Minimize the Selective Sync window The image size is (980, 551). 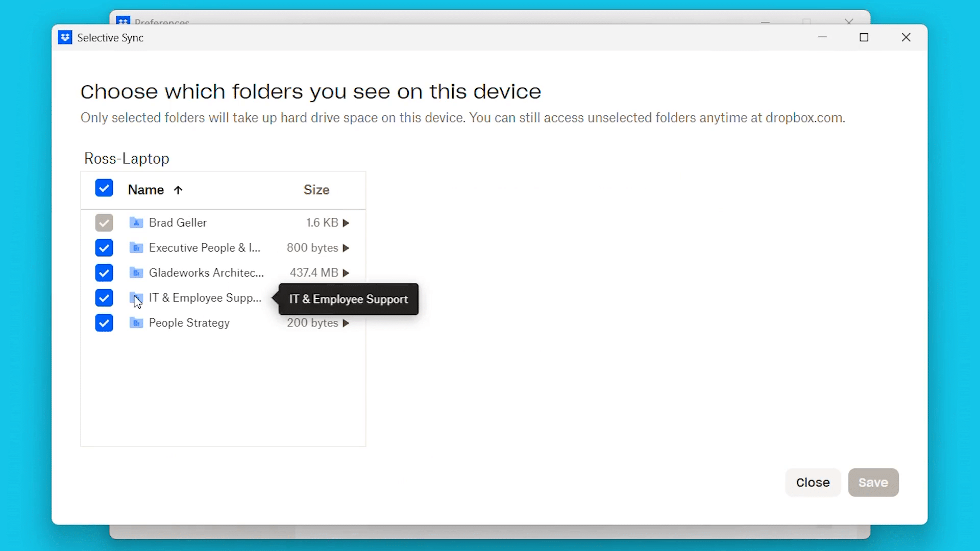click(822, 37)
